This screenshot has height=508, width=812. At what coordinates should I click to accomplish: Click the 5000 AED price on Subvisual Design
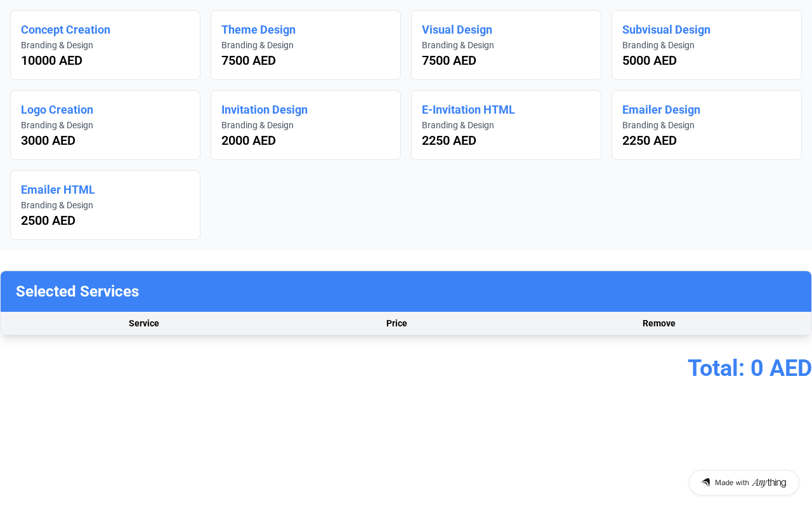[649, 61]
